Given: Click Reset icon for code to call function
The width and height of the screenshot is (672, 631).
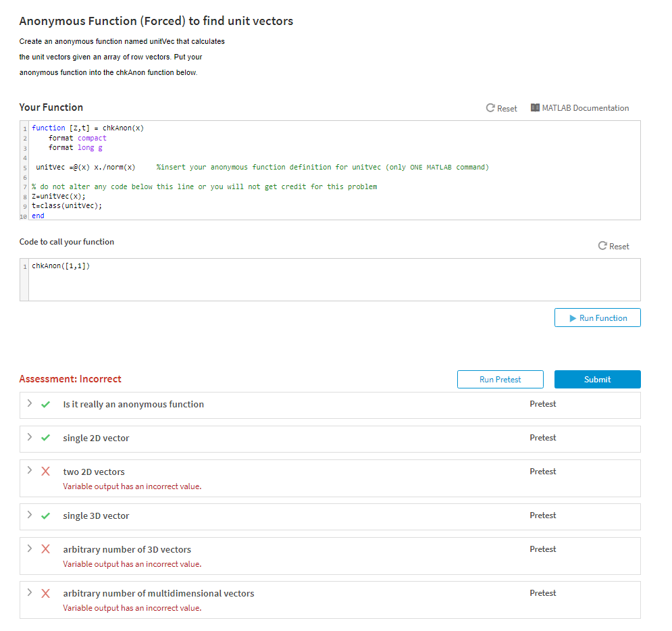Looking at the screenshot, I should coord(602,246).
